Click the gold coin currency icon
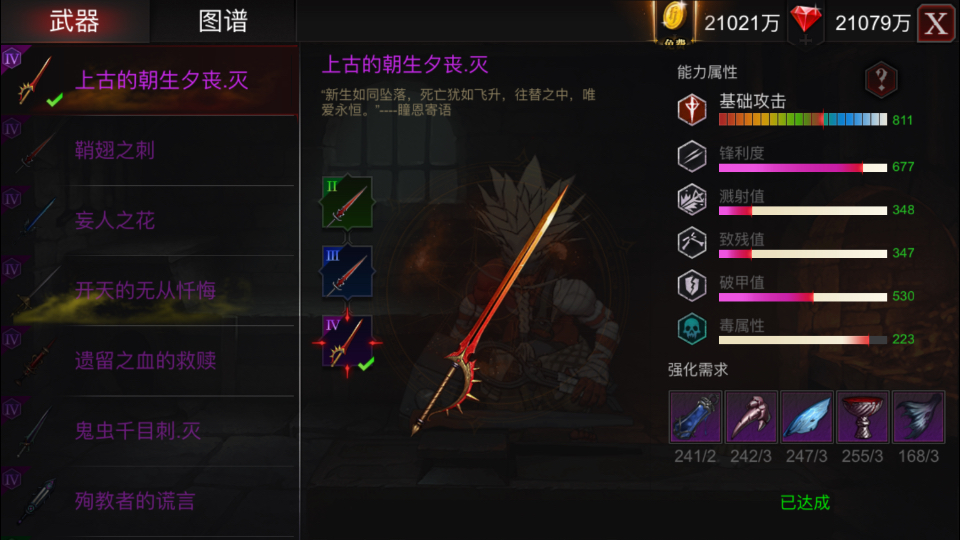960x540 pixels. [x=673, y=18]
